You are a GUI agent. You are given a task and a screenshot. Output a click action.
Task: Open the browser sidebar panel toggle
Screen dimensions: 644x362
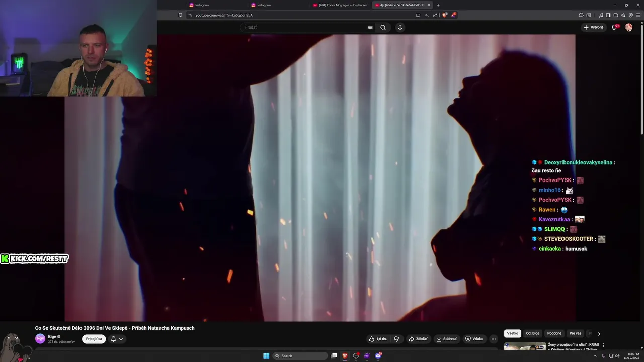(608, 15)
